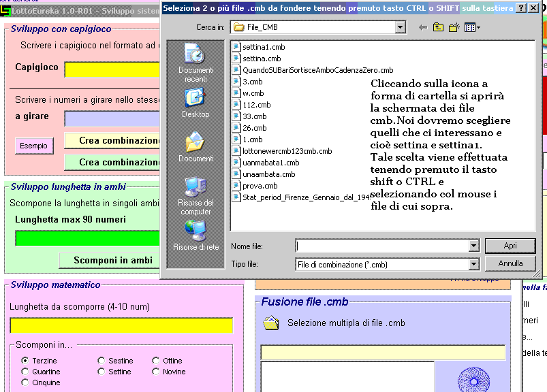Viewport: 547px width, 392px height.
Task: Expand the Cerca in folder dropdown
Action: point(400,27)
